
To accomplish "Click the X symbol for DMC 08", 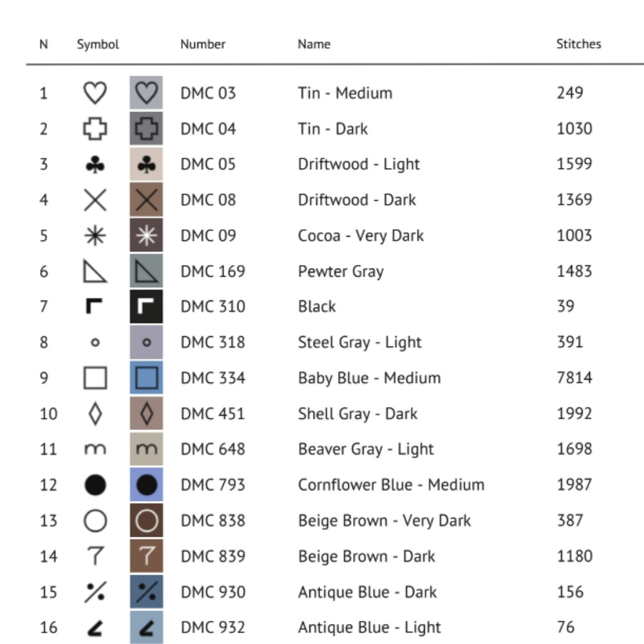I will point(95,200).
